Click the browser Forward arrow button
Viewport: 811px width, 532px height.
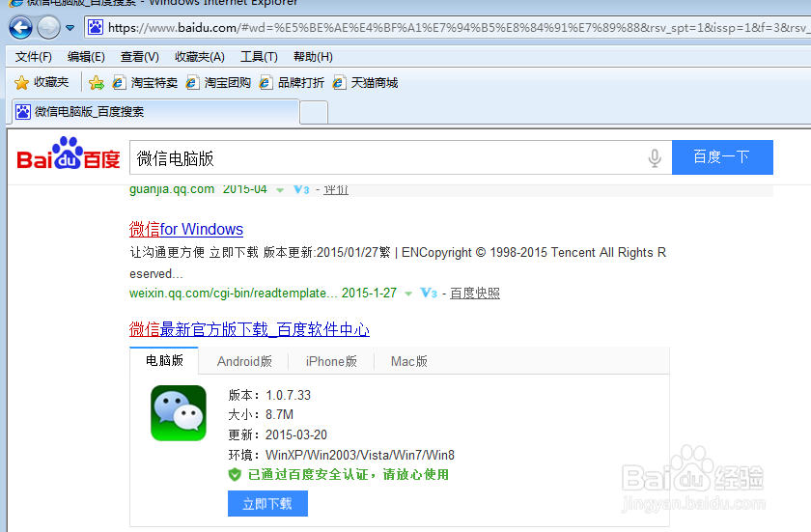coord(48,27)
